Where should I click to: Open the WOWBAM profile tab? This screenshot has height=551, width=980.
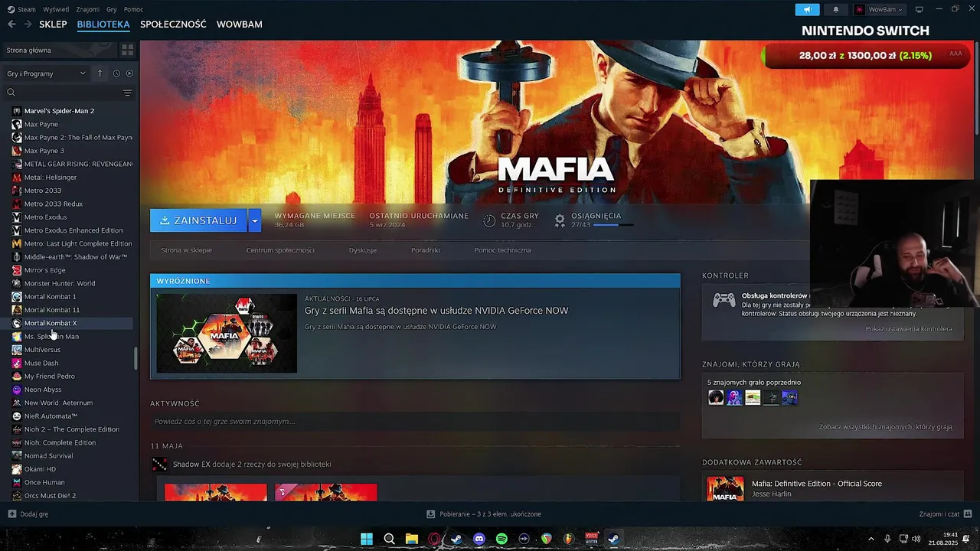tap(239, 24)
